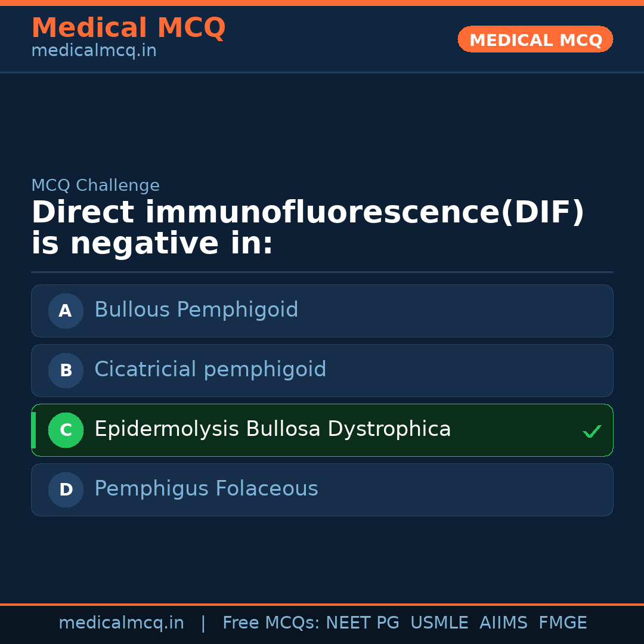Click the MCQ Challenge label
Screen dimensions: 644x644
pos(95,185)
